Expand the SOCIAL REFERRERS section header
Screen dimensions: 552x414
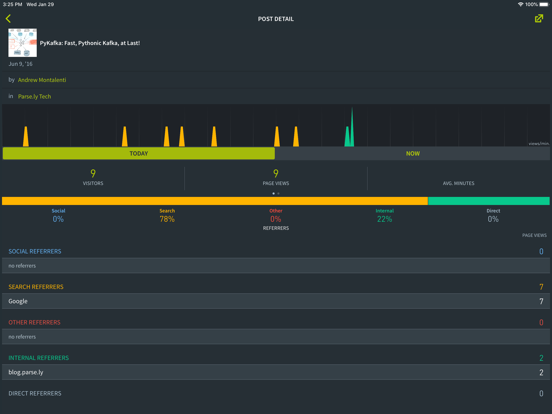(x=35, y=251)
